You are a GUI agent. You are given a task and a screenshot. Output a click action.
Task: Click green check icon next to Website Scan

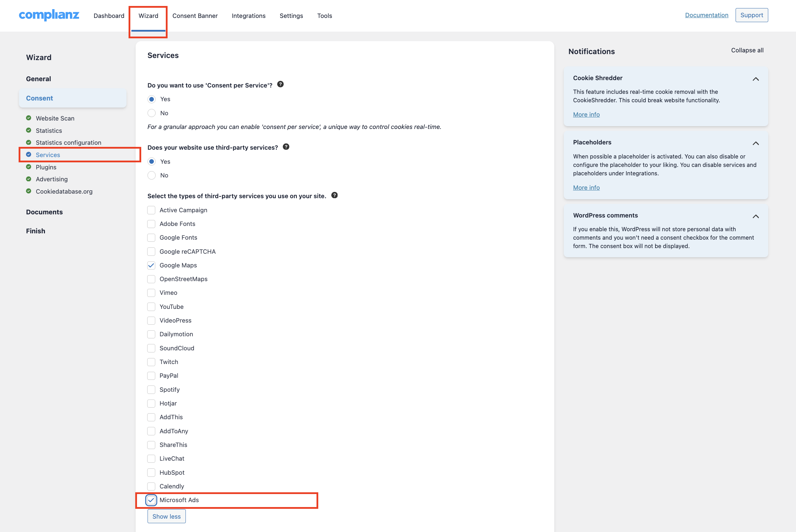point(29,118)
